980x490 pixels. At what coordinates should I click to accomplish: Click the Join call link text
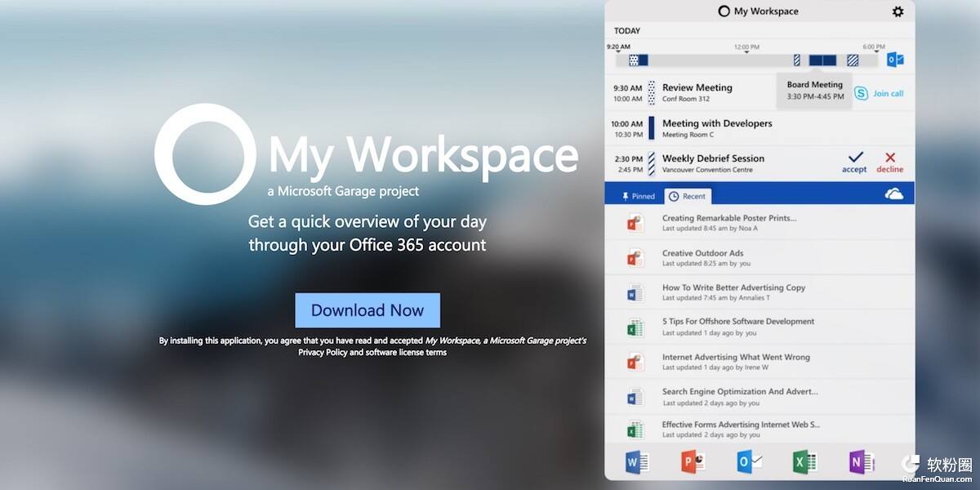(x=889, y=94)
